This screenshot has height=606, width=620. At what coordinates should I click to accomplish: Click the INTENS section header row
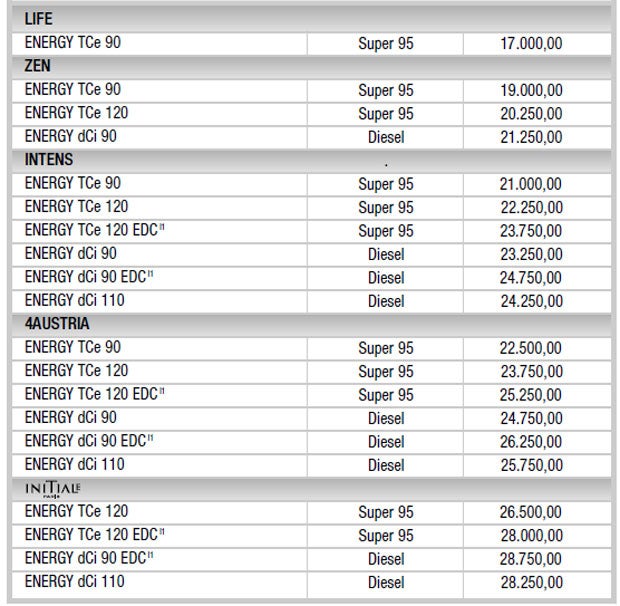click(x=49, y=159)
